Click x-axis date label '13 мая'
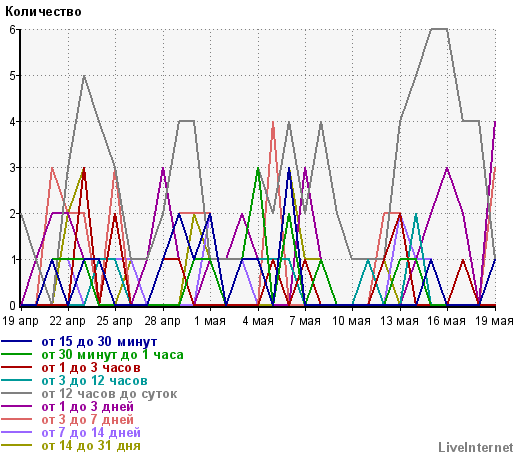The height and width of the screenshot is (457, 520). click(399, 321)
